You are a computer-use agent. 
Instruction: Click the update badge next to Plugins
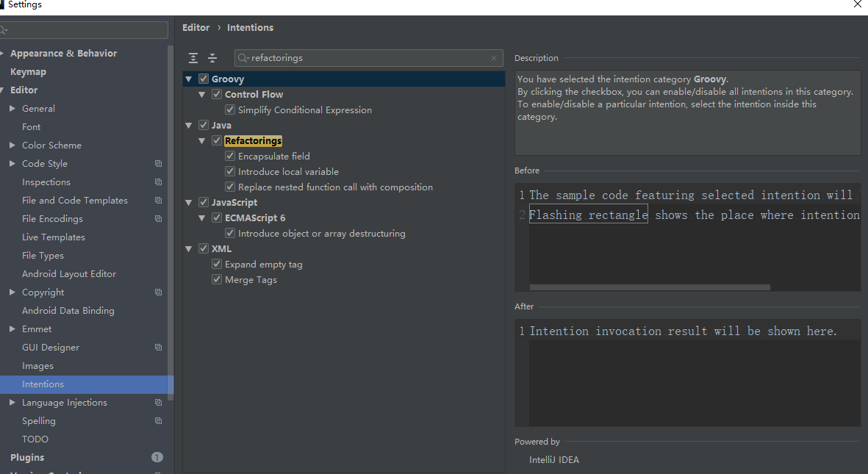157,457
